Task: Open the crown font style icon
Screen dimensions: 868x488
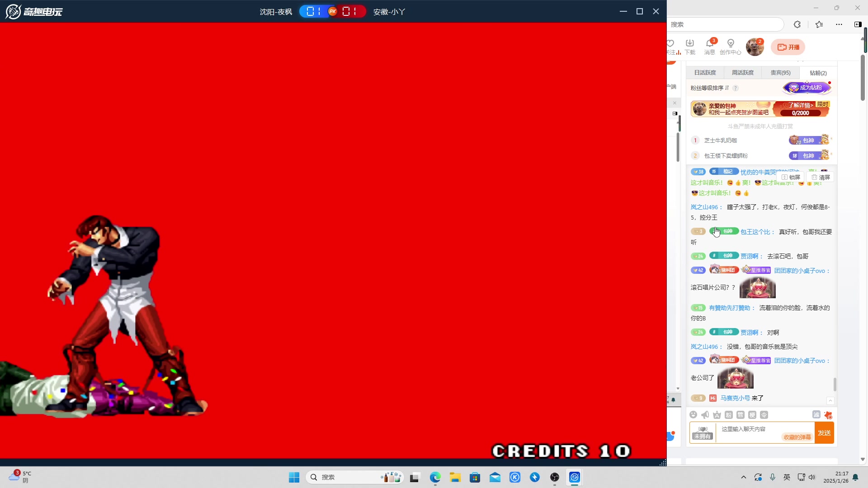Action: [x=717, y=415]
